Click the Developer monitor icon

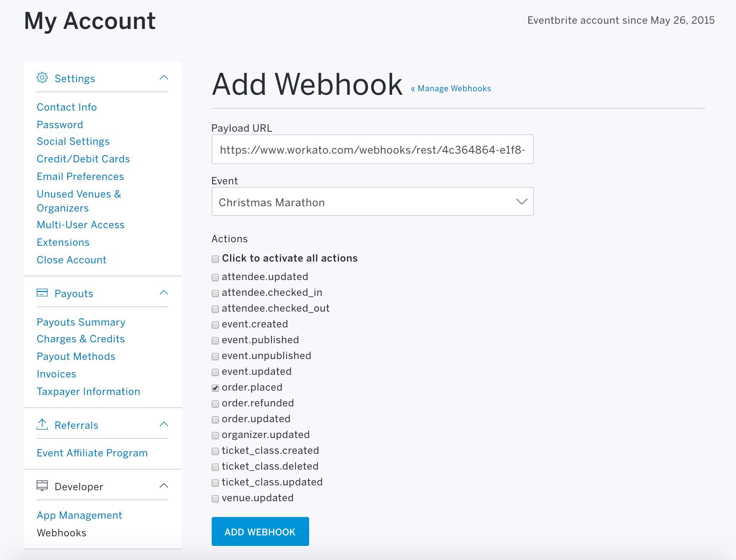[x=42, y=486]
